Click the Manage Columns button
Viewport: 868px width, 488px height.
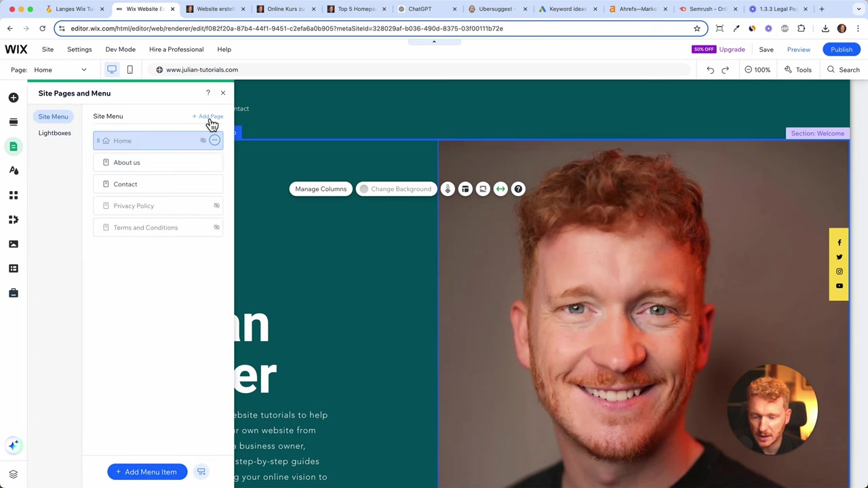click(321, 189)
